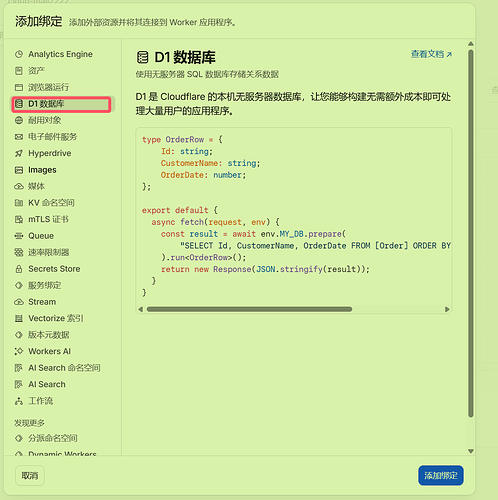Click the Workers AI sparkle icon

tap(19, 351)
